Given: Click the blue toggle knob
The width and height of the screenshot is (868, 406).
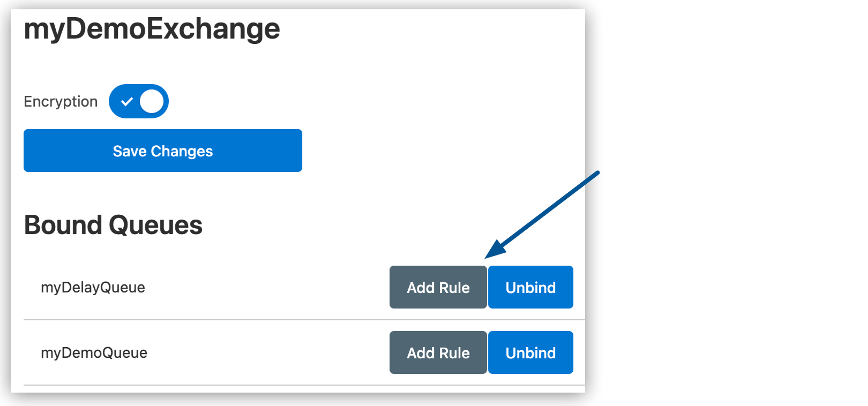Looking at the screenshot, I should click(x=152, y=101).
